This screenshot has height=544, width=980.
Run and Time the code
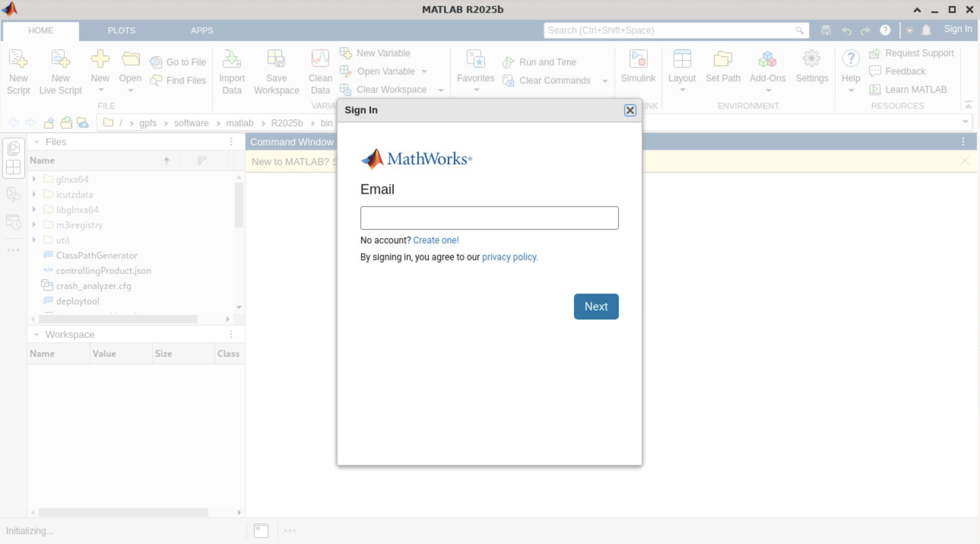pos(539,62)
